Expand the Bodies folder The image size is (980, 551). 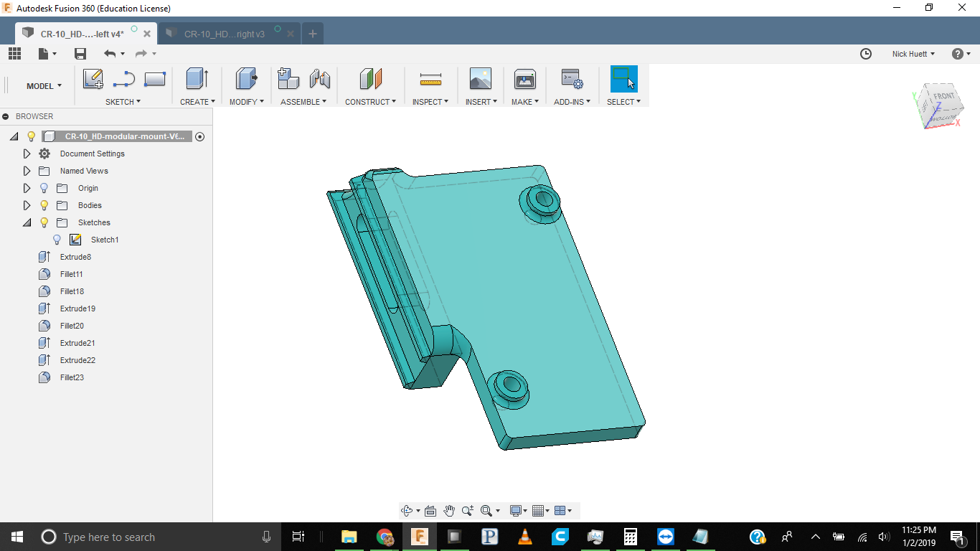27,205
